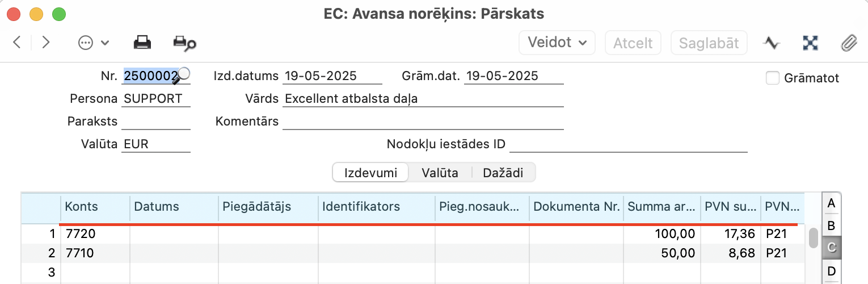Print the expense report
868x284 pixels.
(x=142, y=43)
